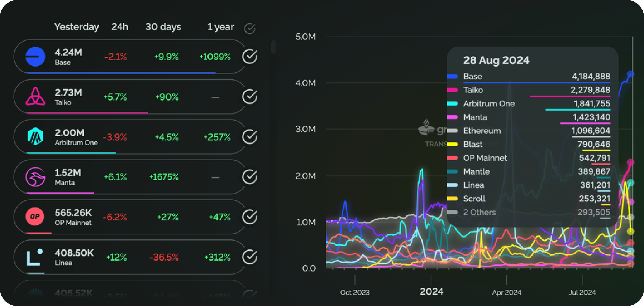This screenshot has height=306, width=644.
Task: Click the 28 Aug 2024 tooltip date
Action: [496, 60]
